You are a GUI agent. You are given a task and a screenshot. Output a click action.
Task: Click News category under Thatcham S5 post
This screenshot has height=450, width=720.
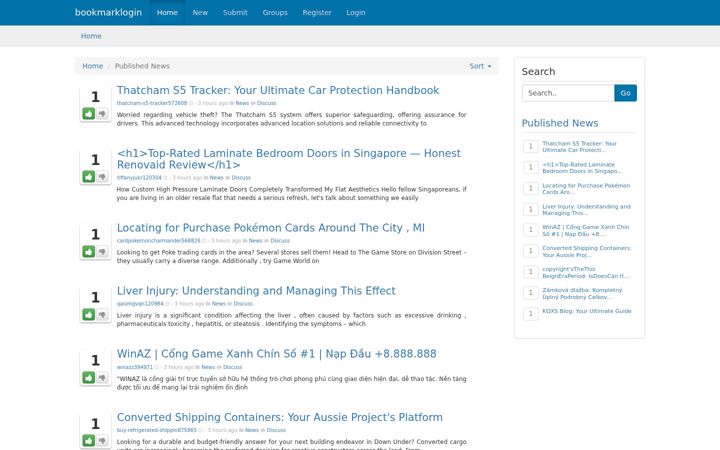coord(242,103)
